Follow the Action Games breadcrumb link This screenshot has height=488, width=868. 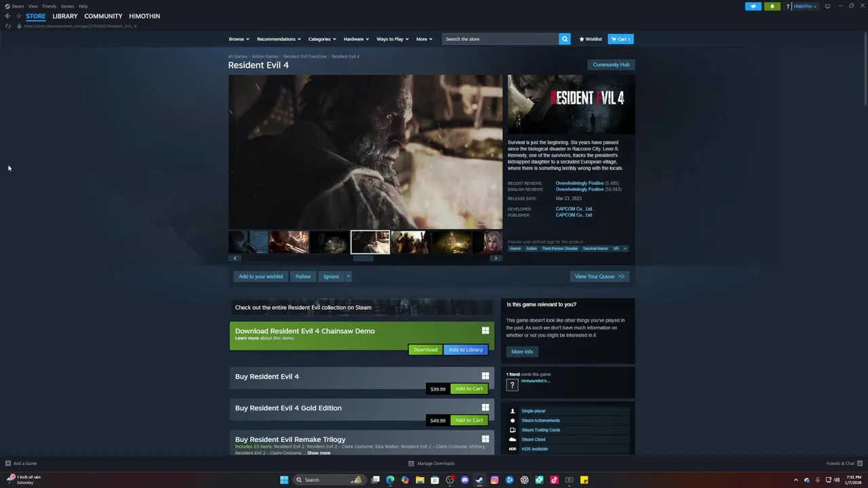point(265,56)
